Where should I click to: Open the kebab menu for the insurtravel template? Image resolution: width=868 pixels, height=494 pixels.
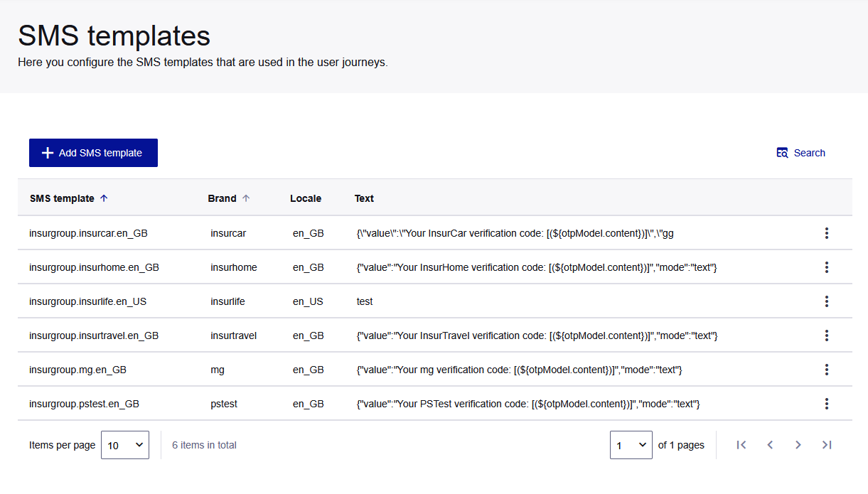click(x=827, y=335)
